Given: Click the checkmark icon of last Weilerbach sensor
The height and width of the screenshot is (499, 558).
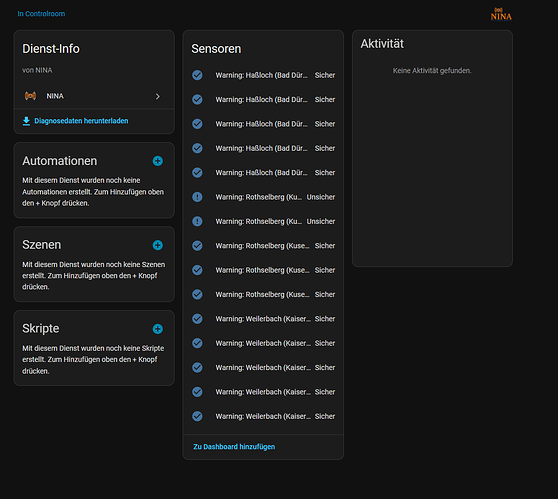Looking at the screenshot, I should tap(197, 416).
